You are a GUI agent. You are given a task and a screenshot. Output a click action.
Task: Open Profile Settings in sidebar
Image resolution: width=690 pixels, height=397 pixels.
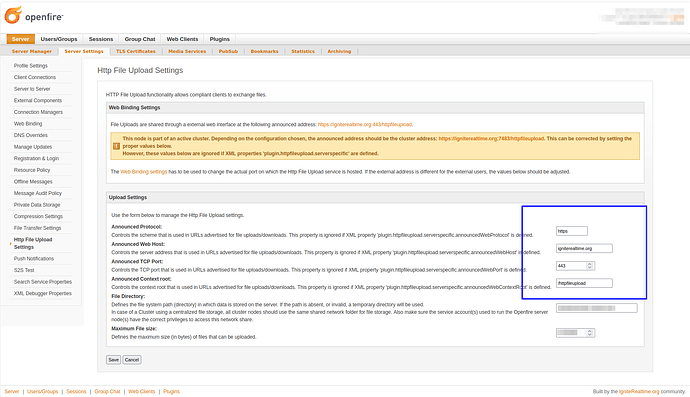pyautogui.click(x=30, y=66)
